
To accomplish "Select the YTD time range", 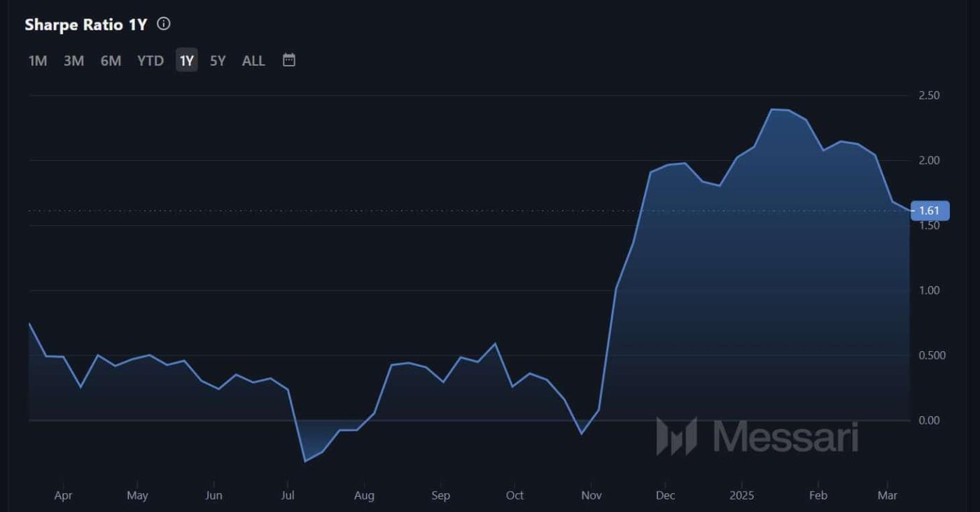I will [149, 61].
